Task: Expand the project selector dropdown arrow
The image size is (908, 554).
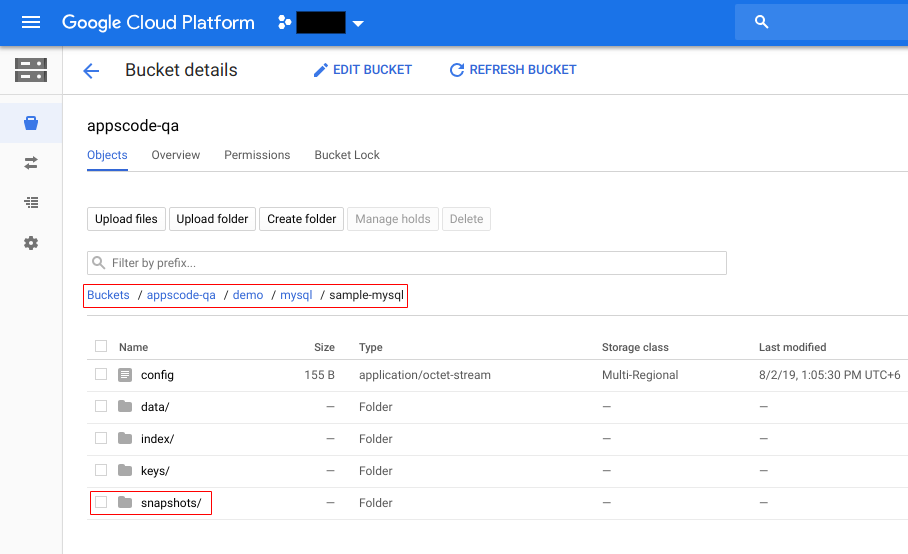Action: 359,23
